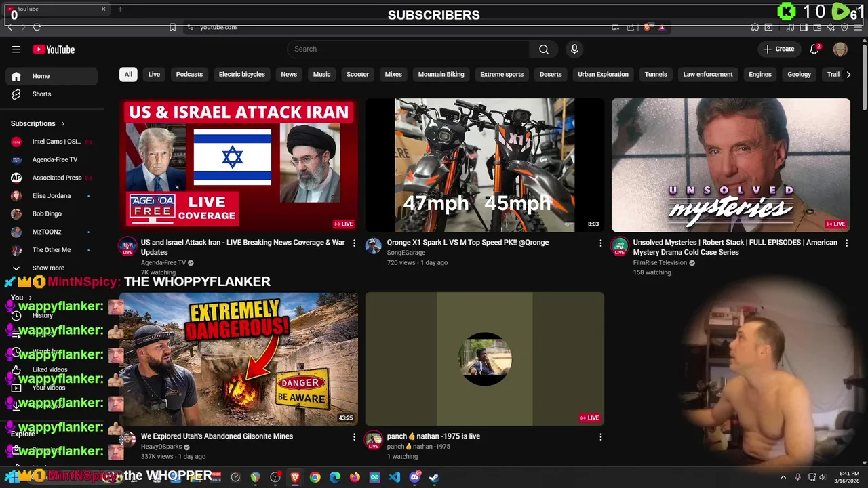The image size is (868, 488).
Task: Open Google Chrome from the taskbar
Action: [315, 477]
